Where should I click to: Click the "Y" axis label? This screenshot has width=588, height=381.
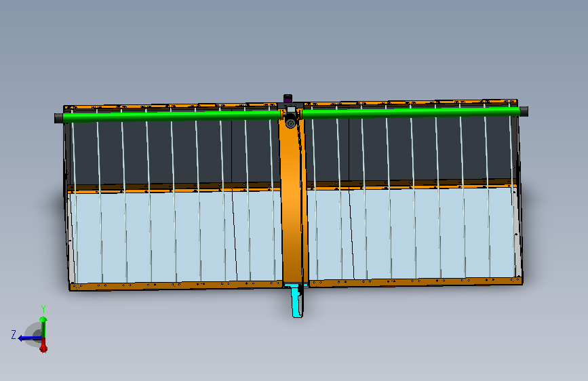43,309
